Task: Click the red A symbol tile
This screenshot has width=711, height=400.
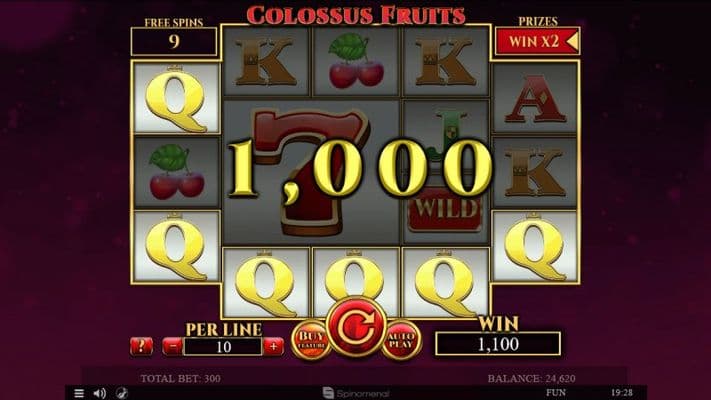Action: 536,99
